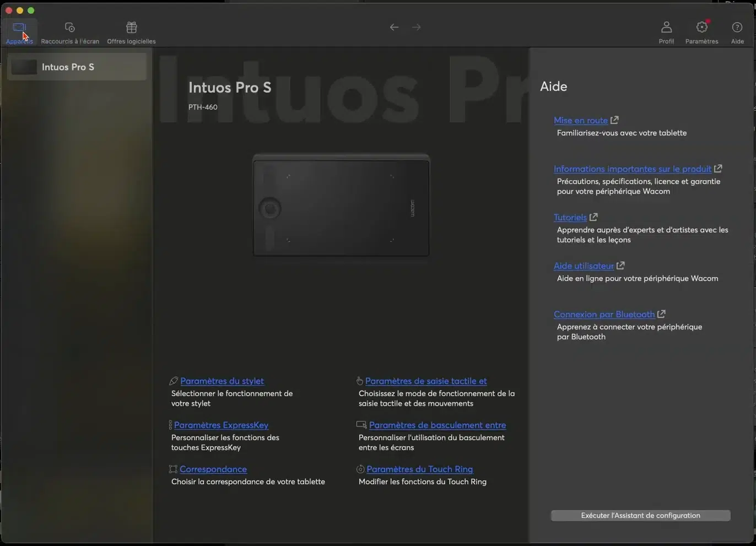Screen dimensions: 756x546
Task: Open the Profil user icon
Action: coord(666,27)
